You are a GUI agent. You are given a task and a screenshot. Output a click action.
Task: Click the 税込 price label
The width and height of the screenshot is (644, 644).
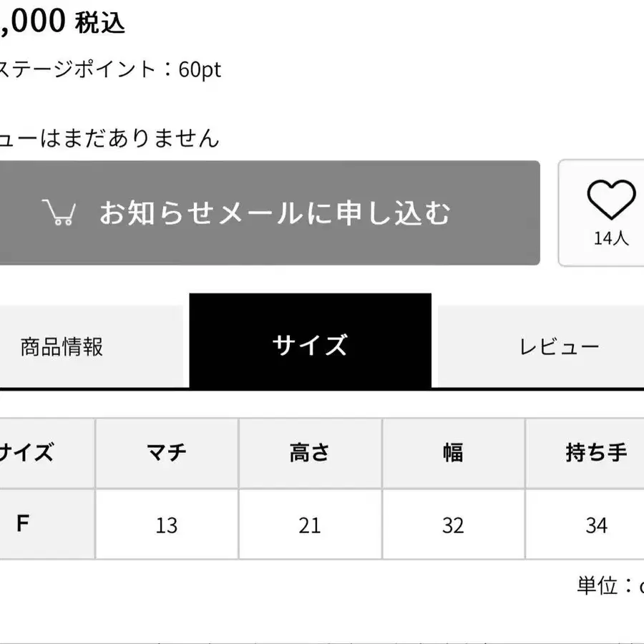pyautogui.click(x=100, y=23)
